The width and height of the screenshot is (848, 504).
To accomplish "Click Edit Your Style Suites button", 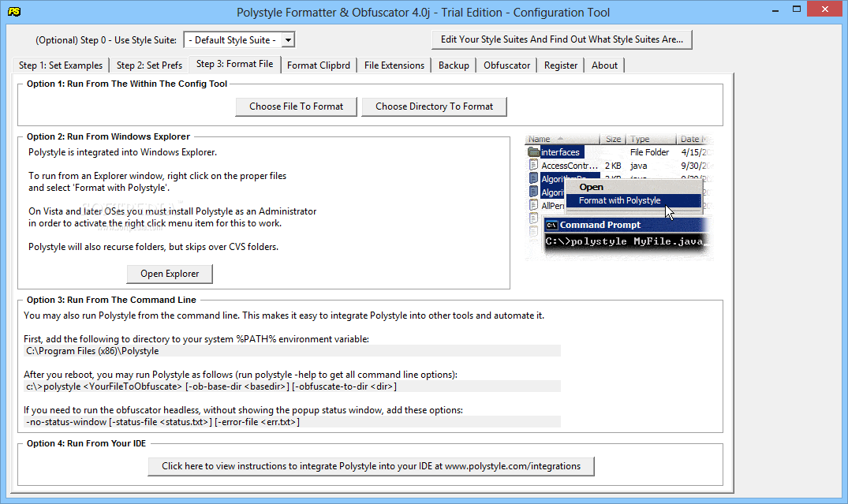I will [562, 39].
